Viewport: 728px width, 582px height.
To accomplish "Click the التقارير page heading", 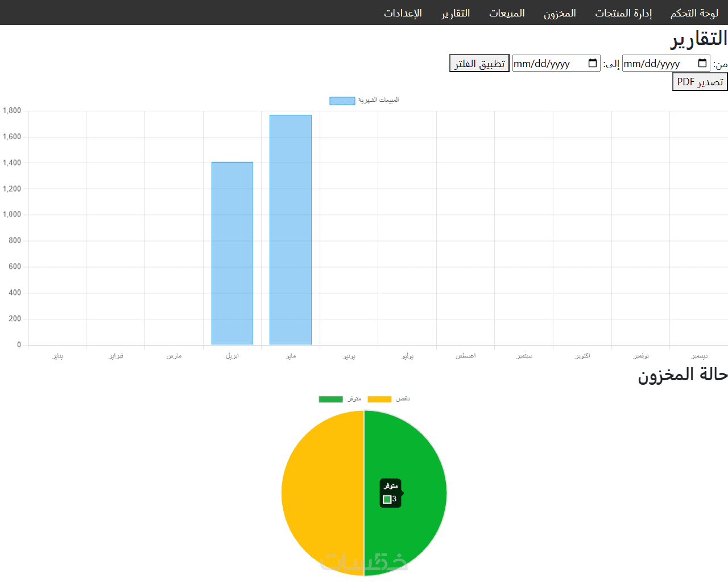I will tap(699, 39).
